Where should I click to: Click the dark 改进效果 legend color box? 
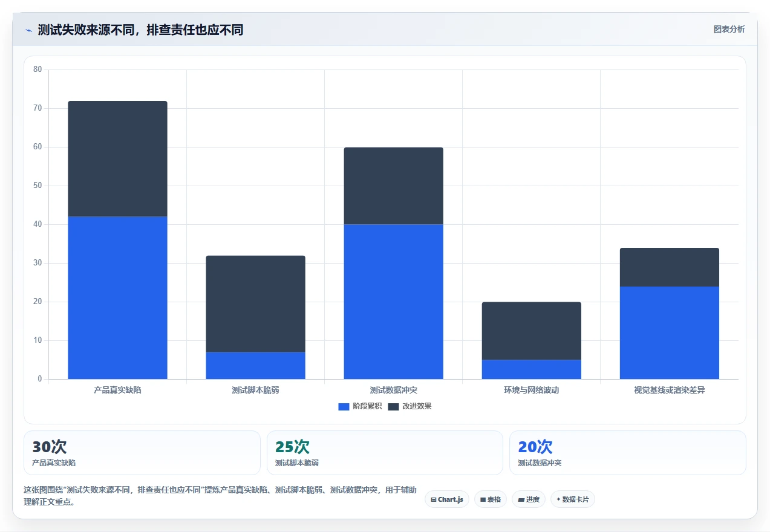pyautogui.click(x=394, y=406)
